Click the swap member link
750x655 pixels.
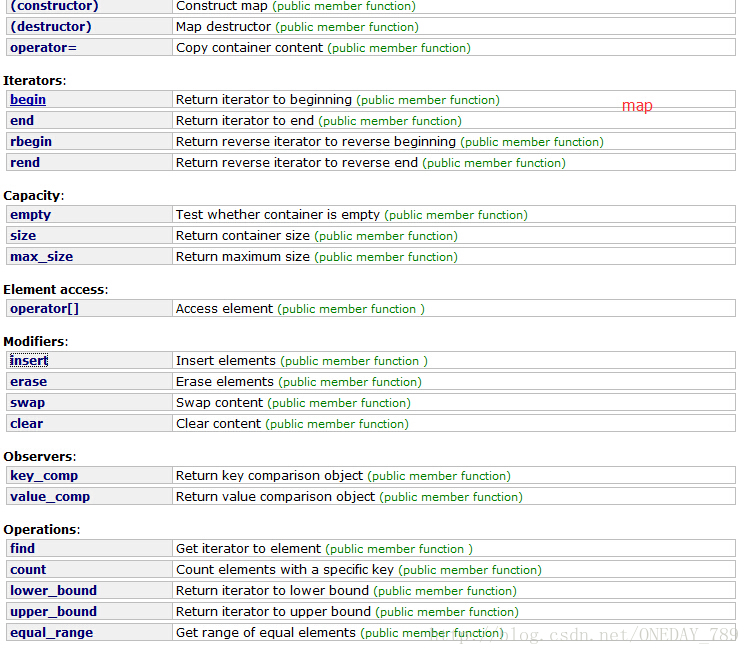point(27,403)
